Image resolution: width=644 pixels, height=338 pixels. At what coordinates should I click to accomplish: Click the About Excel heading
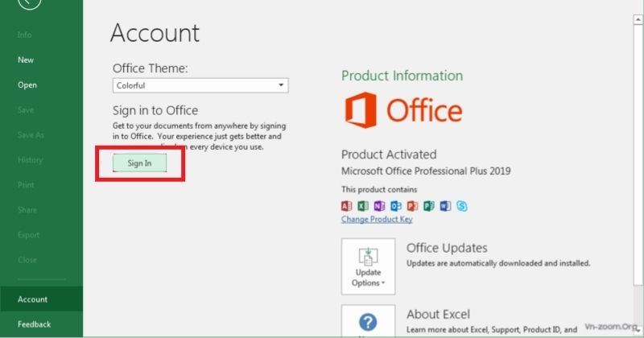pyautogui.click(x=438, y=314)
